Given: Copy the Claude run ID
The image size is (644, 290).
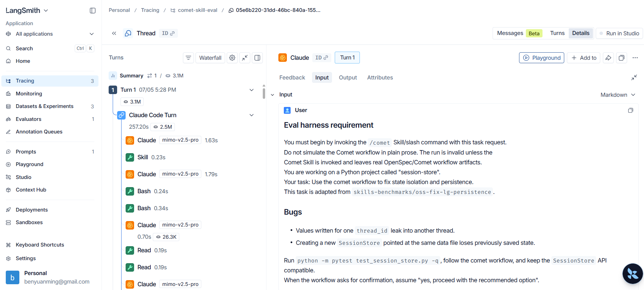Looking at the screenshot, I should point(321,58).
